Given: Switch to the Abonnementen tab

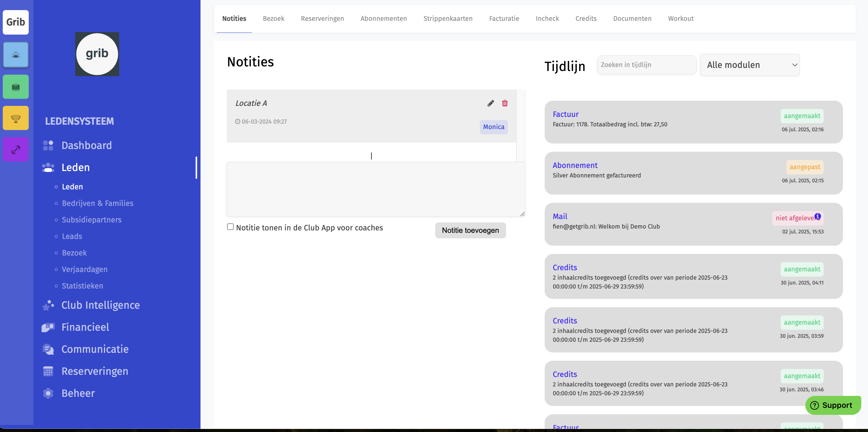Looking at the screenshot, I should 384,19.
